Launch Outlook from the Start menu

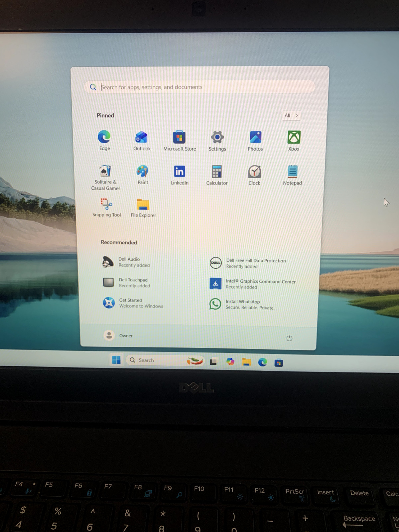[142, 141]
